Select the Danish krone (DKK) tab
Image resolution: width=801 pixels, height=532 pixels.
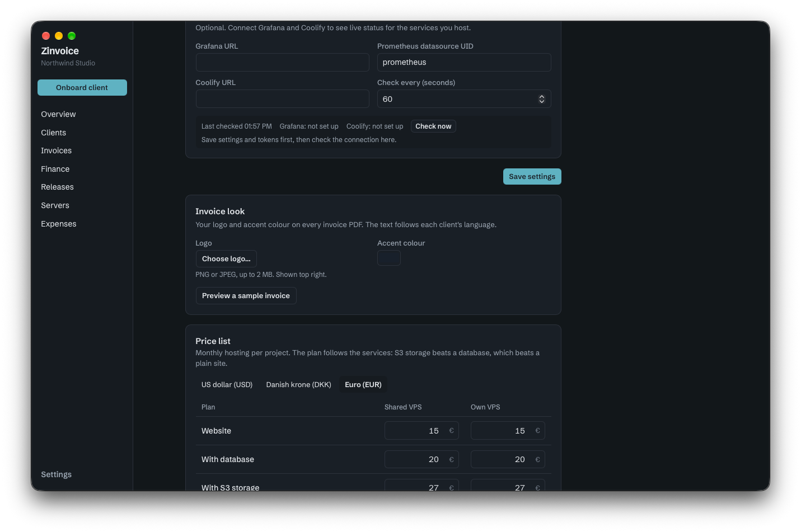click(x=299, y=385)
